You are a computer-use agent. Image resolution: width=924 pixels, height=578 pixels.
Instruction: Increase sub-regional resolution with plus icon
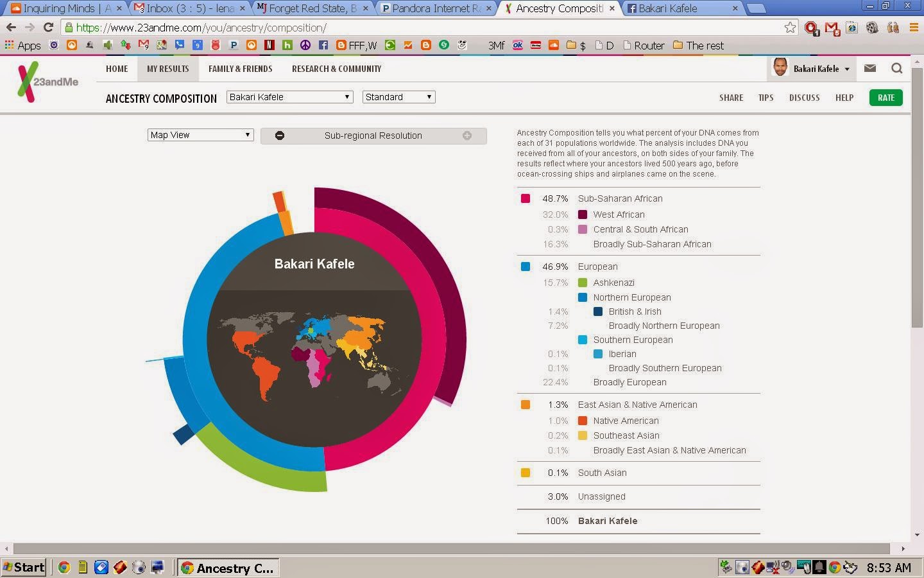[x=467, y=136]
